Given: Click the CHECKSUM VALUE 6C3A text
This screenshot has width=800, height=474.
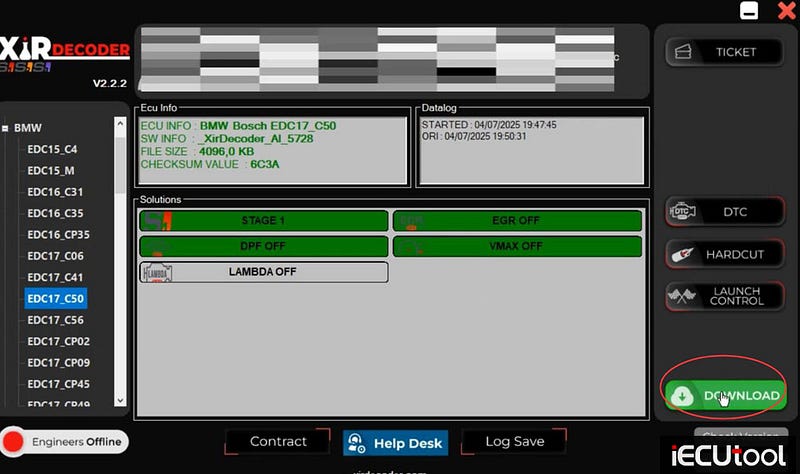Looking at the screenshot, I should point(210,164).
